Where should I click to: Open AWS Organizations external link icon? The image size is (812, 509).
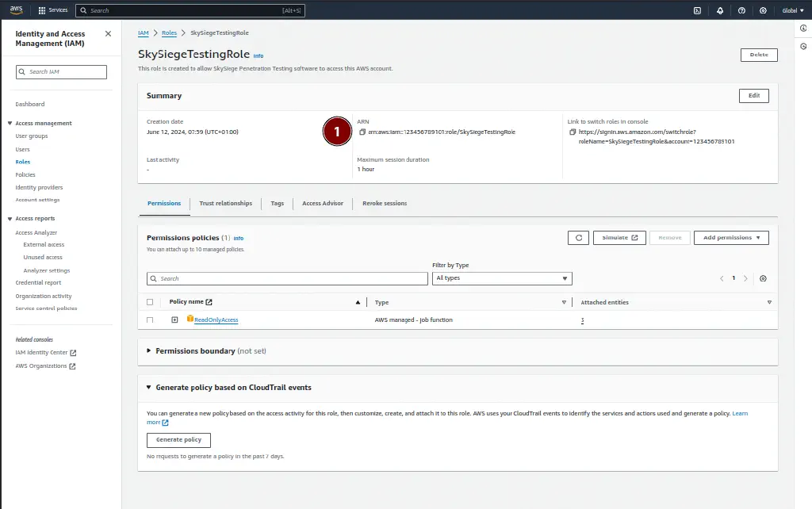pyautogui.click(x=72, y=366)
